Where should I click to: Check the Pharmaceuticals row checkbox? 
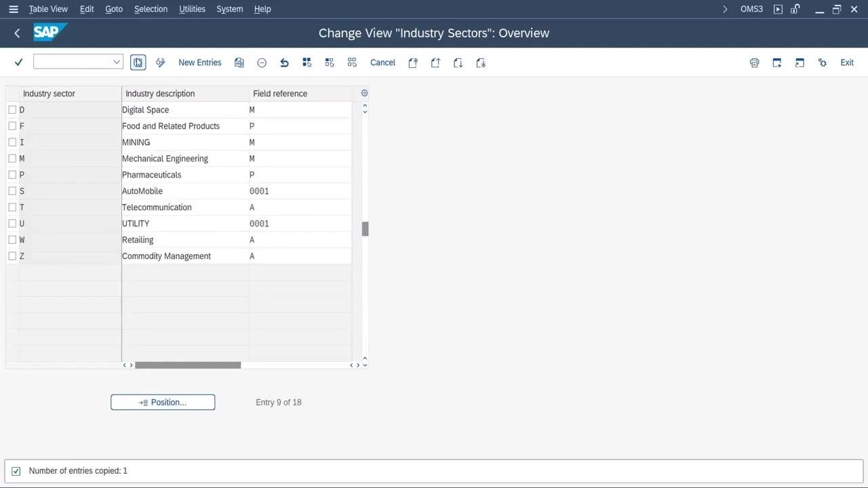[x=12, y=175]
